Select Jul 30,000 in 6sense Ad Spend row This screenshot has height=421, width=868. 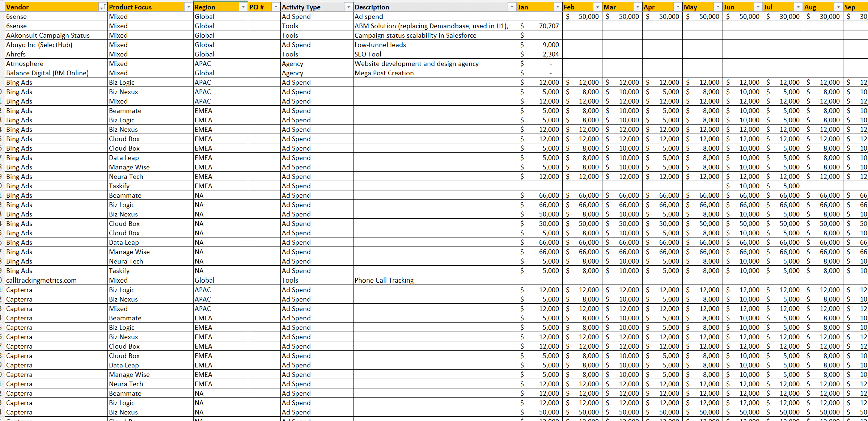pos(783,16)
